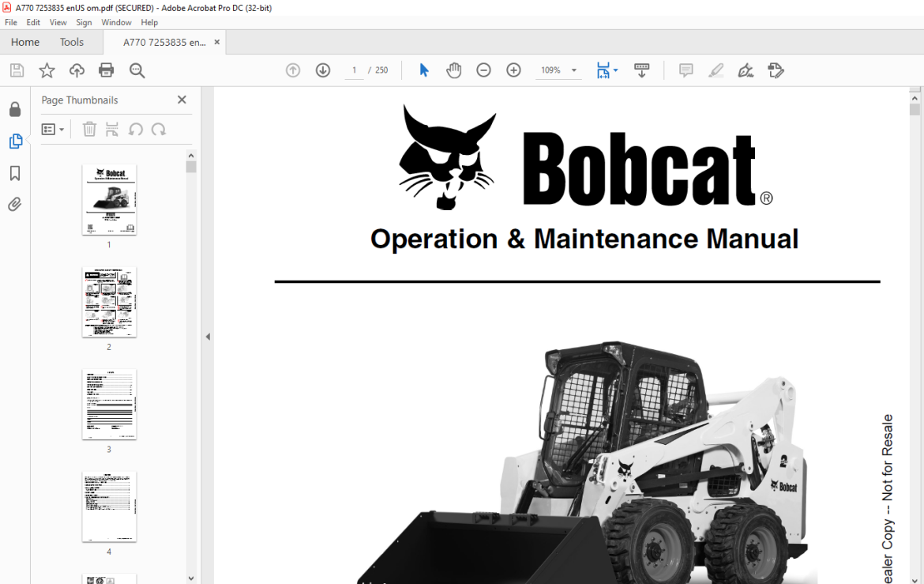924x584 pixels.
Task: Click the document vertical scrollbar thumb
Action: coord(915,110)
